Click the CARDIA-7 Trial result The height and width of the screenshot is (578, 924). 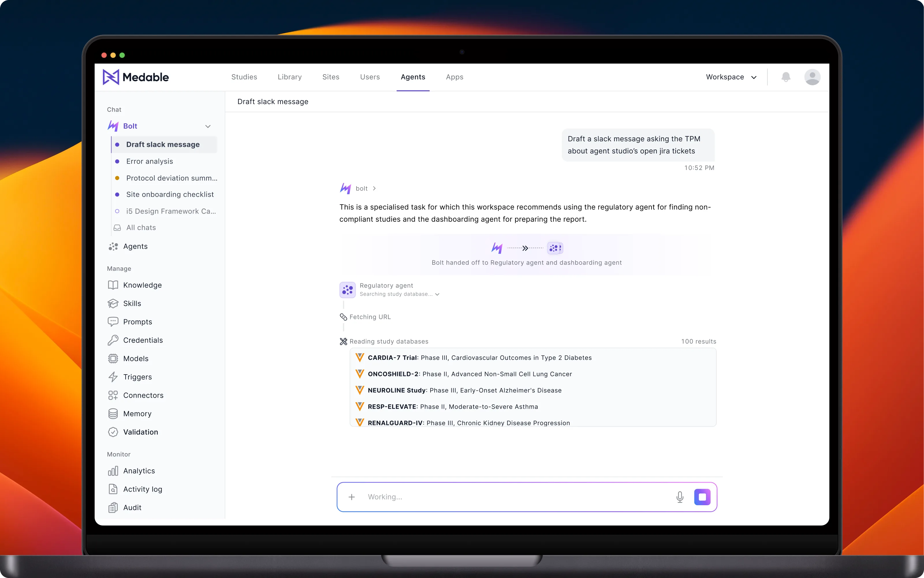click(474, 358)
